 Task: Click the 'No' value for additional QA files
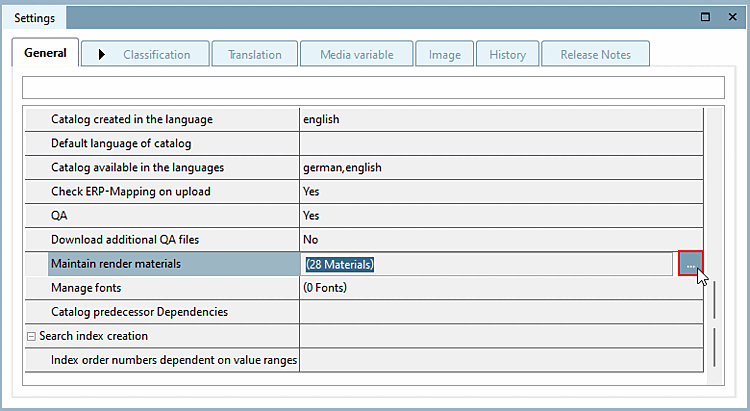pyautogui.click(x=311, y=239)
